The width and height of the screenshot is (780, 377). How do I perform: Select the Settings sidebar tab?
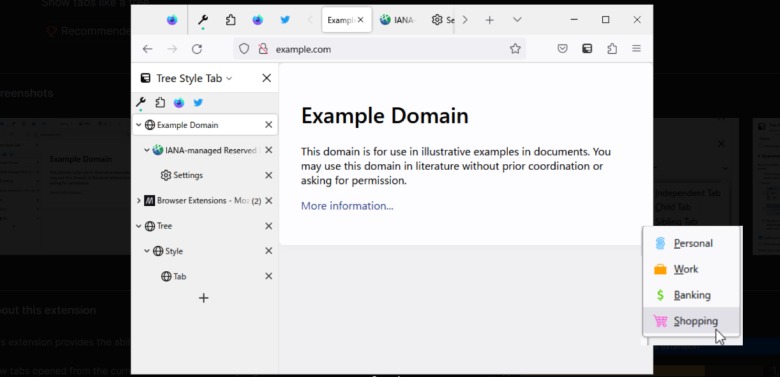click(205, 175)
